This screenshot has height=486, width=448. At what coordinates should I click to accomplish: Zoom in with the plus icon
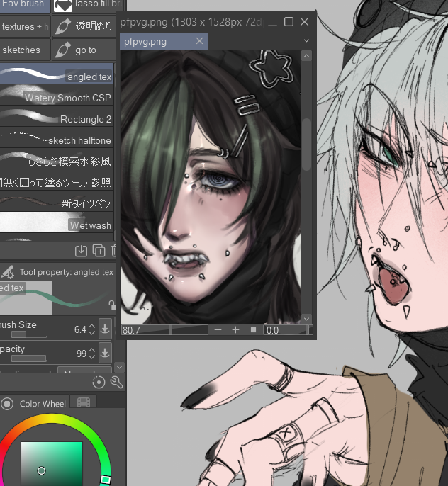[x=235, y=330]
